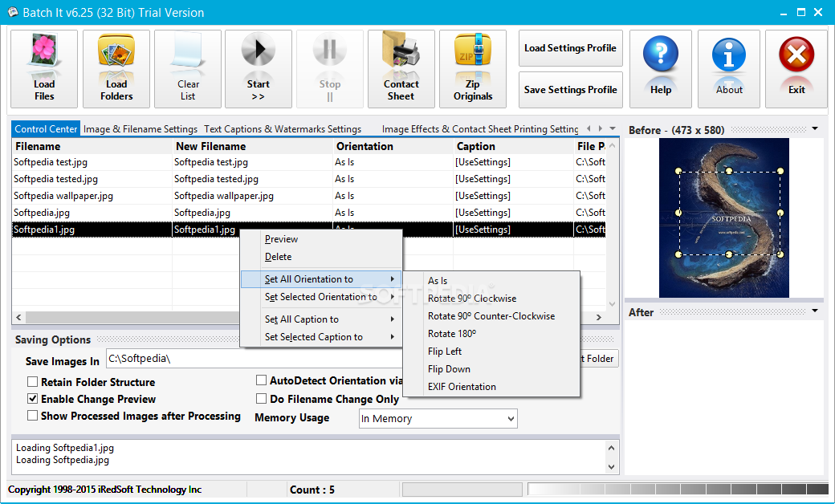Click the Save Images In path field

pyautogui.click(x=255, y=359)
